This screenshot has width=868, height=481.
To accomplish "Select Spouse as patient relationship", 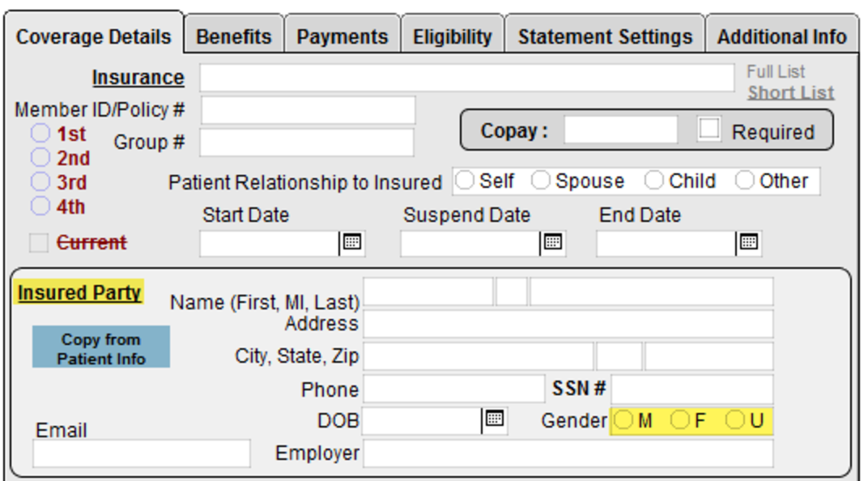I will pos(541,181).
